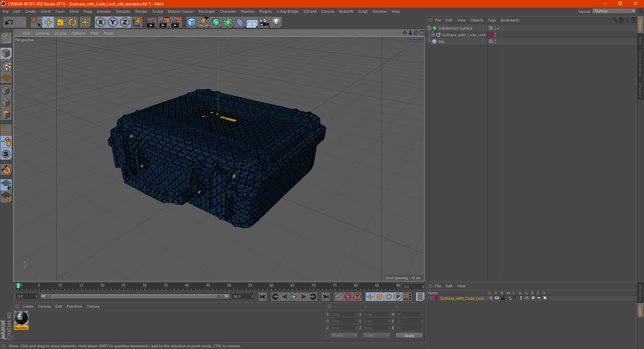
Task: Open material manager Texture menu
Action: pyautogui.click(x=93, y=306)
